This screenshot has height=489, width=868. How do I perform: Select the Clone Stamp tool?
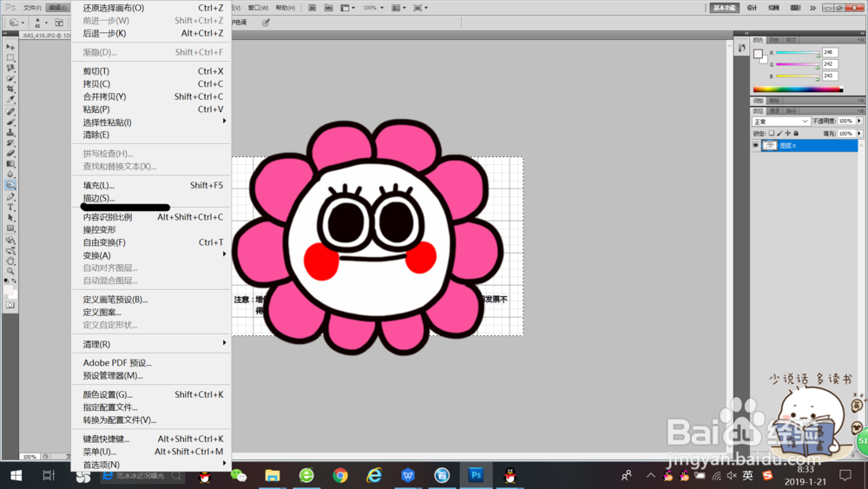10,133
